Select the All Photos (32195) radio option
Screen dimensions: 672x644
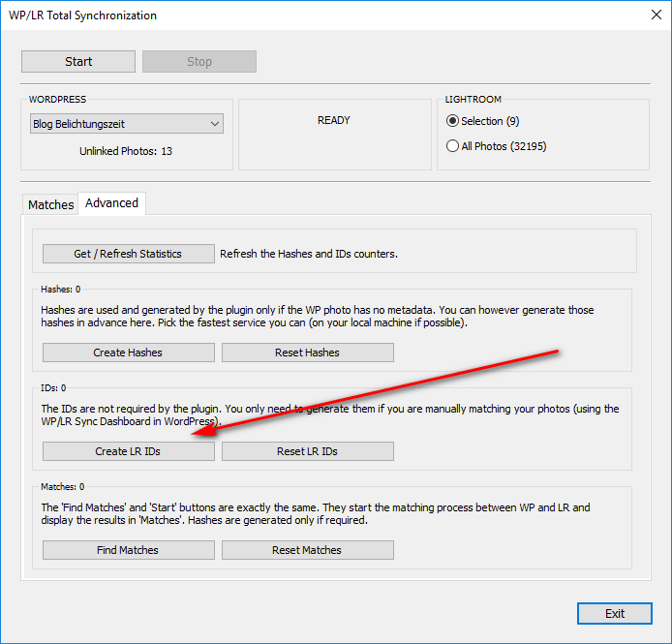(497, 146)
